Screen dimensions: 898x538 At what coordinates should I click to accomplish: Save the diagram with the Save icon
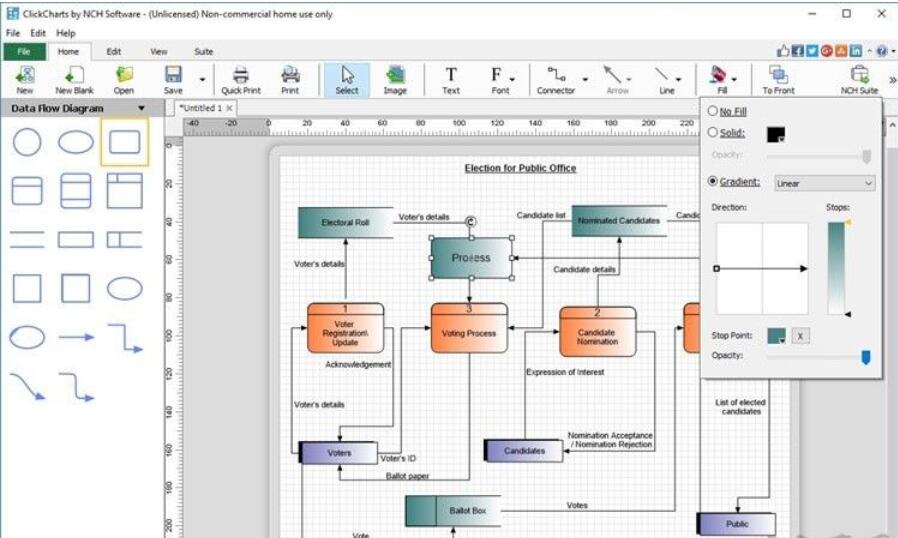pyautogui.click(x=173, y=80)
